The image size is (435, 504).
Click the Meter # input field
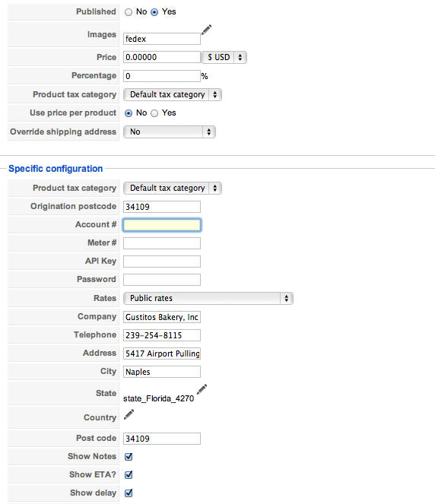pyautogui.click(x=162, y=243)
